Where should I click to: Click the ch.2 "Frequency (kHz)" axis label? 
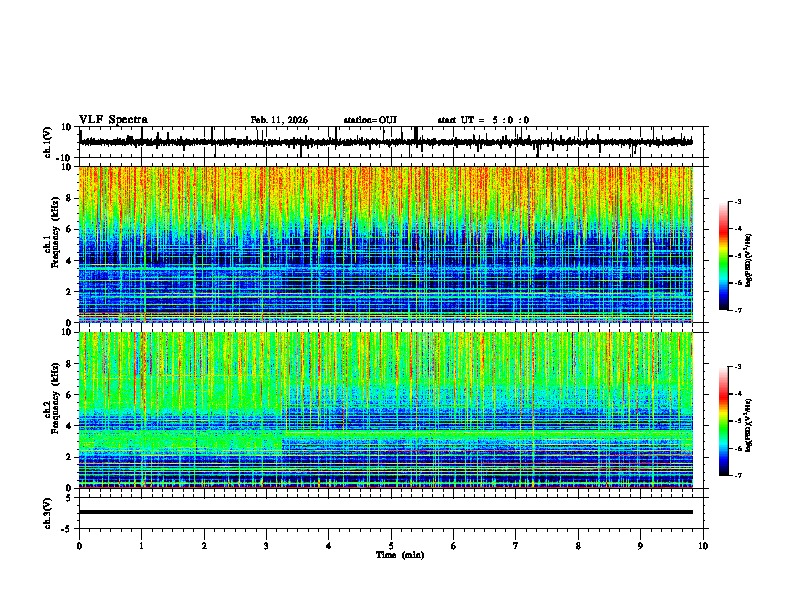tap(55, 398)
